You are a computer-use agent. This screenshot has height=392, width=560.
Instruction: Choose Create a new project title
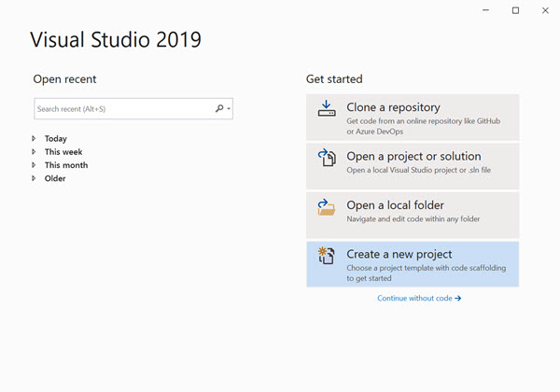[x=399, y=254]
